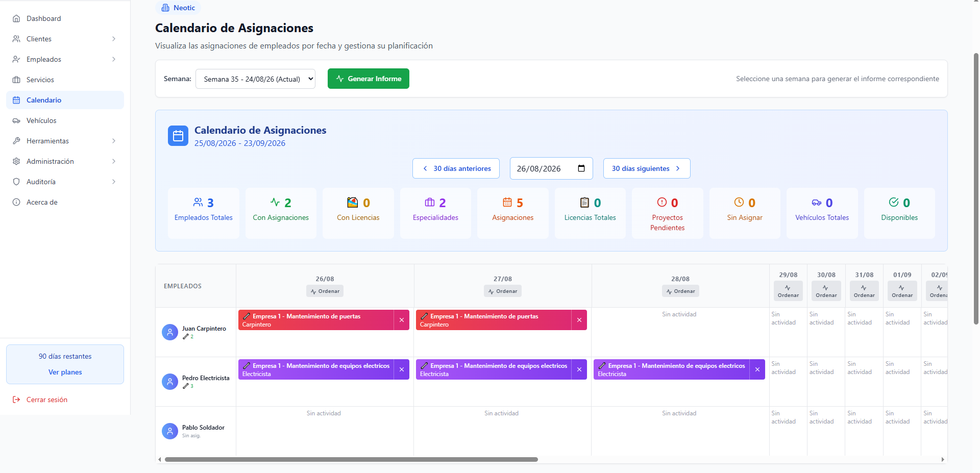Click the Empleados Totales stat card
Screen dimensions: 980x473
click(x=204, y=213)
